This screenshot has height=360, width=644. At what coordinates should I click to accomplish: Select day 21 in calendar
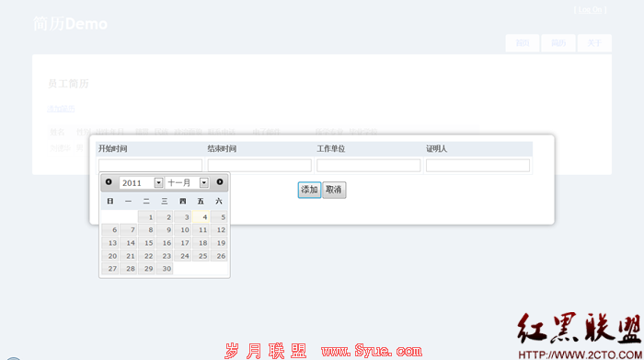point(128,256)
